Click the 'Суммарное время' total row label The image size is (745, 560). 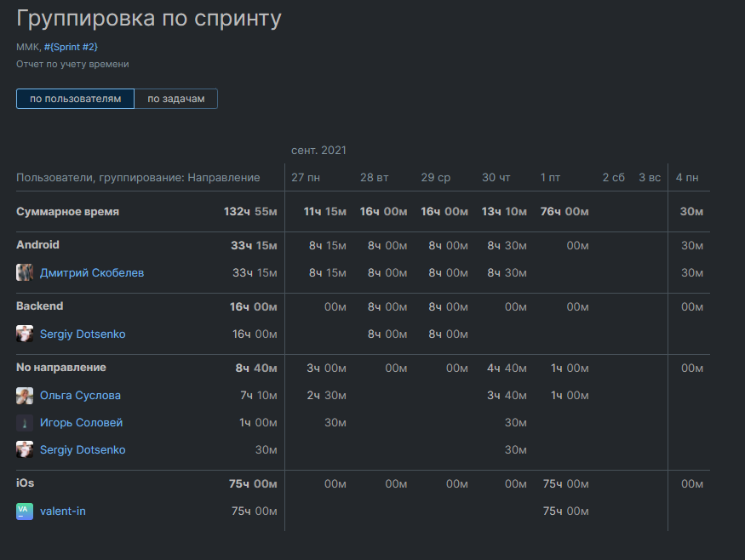(67, 212)
